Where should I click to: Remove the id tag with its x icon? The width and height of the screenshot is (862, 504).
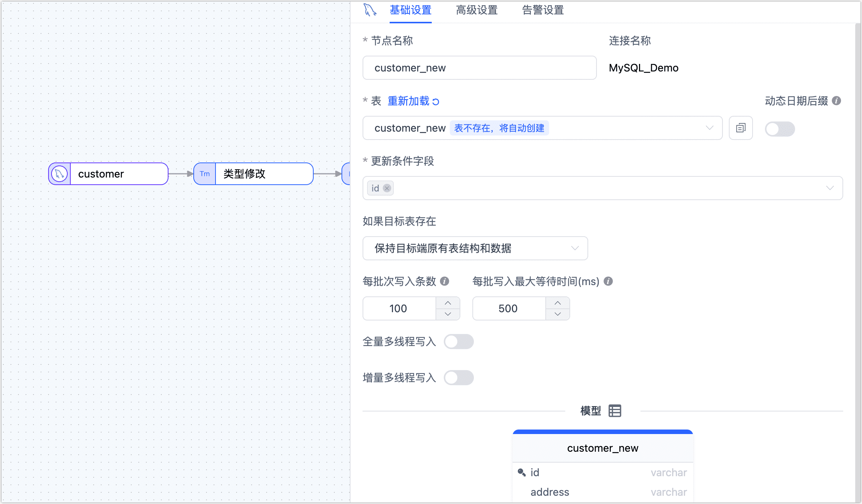click(x=387, y=188)
